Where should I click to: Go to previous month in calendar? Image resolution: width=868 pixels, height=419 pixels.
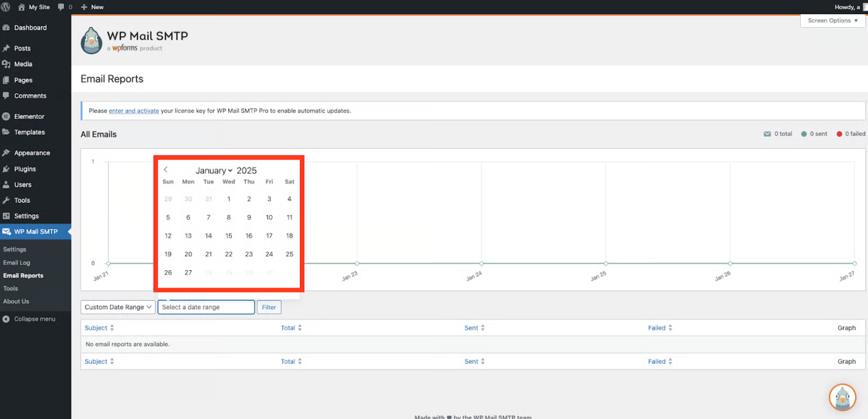[x=166, y=170]
